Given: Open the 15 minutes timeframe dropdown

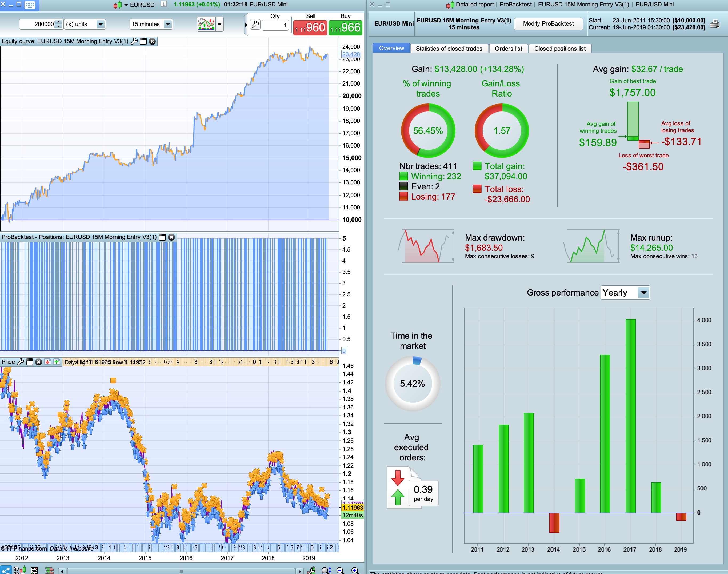Looking at the screenshot, I should [168, 24].
